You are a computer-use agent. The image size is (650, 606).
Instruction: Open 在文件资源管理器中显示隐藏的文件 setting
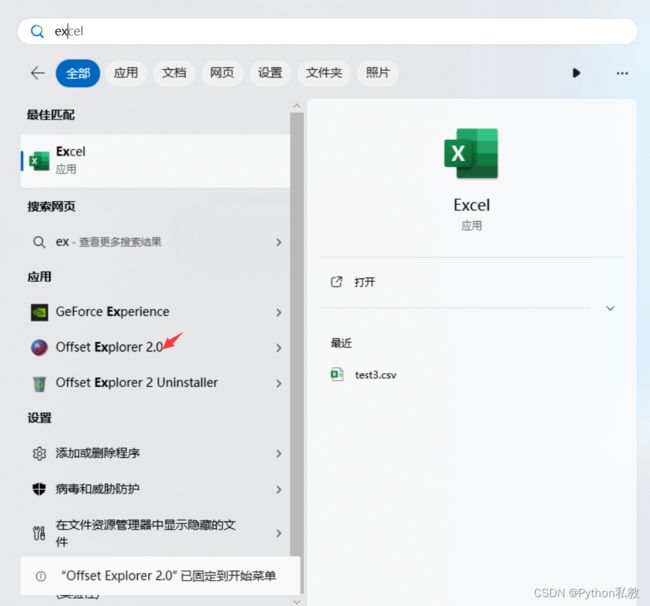click(155, 533)
